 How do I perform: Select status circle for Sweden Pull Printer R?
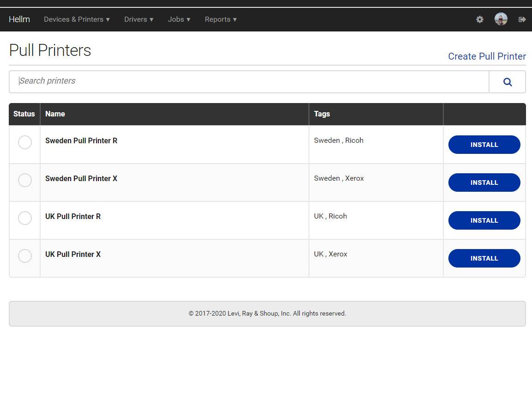(x=25, y=142)
